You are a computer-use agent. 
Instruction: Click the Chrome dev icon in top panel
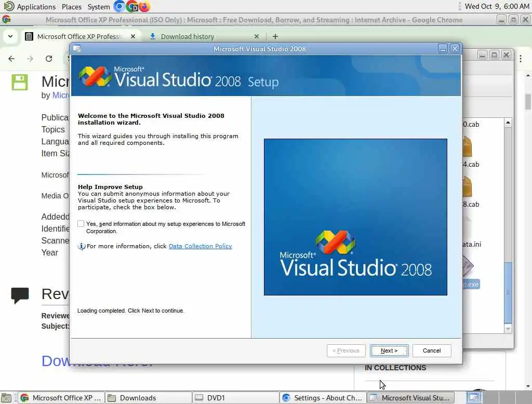coord(131,6)
